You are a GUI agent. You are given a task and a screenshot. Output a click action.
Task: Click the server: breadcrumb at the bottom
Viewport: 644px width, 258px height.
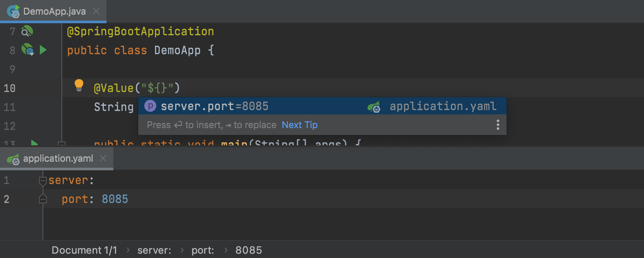[155, 250]
